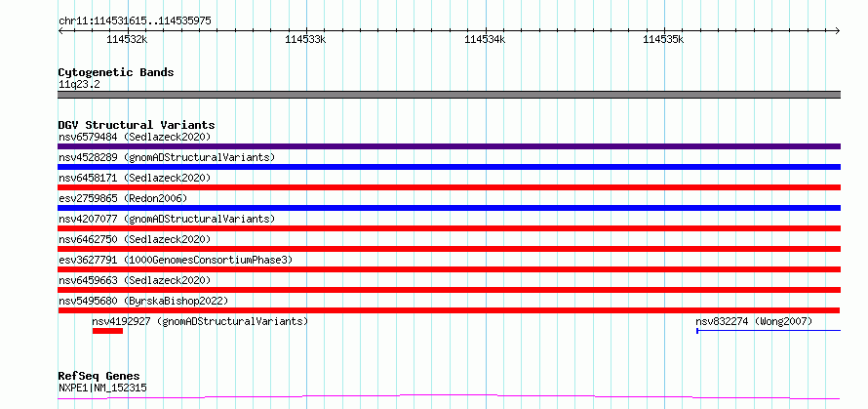Image resolution: width=868 pixels, height=409 pixels.
Task: Click the 114532k ruler tick label
Action: (x=128, y=39)
